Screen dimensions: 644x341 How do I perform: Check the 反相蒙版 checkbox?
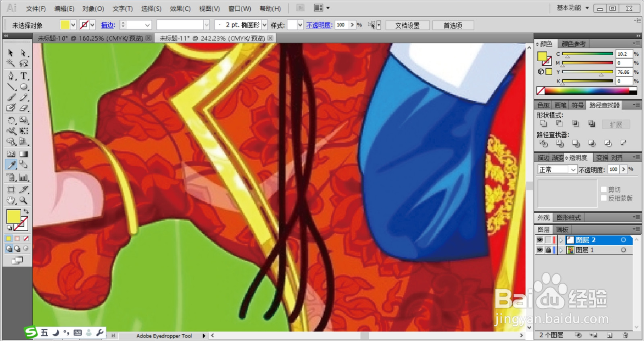[x=604, y=198]
